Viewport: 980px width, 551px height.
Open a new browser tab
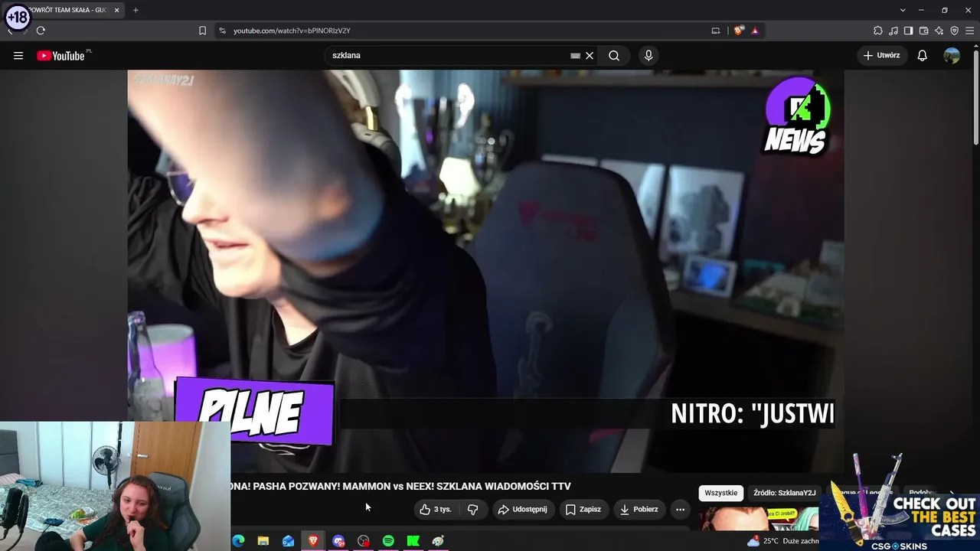pos(136,10)
